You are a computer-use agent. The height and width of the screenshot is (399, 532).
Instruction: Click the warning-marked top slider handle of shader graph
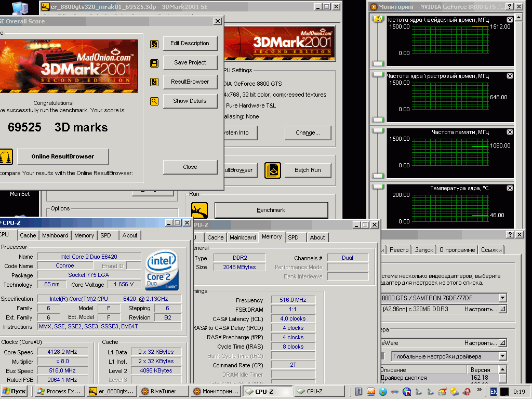[378, 19]
